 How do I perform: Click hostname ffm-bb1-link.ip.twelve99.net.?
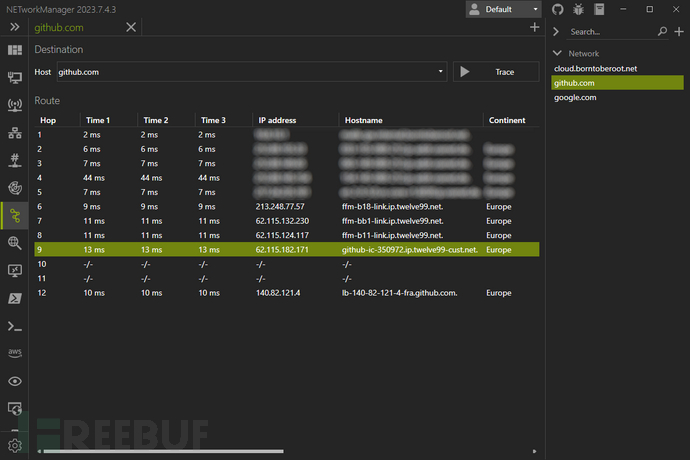click(x=393, y=221)
